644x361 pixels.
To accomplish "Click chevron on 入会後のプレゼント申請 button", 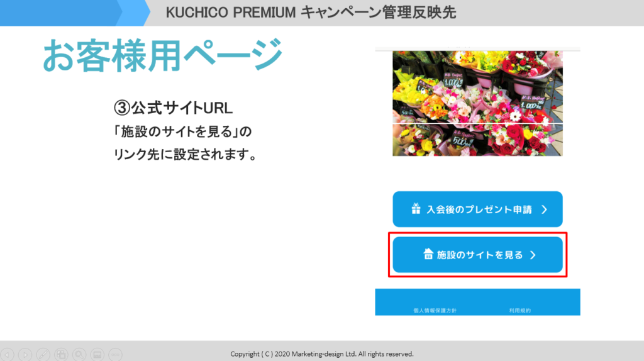I will click(x=544, y=209).
